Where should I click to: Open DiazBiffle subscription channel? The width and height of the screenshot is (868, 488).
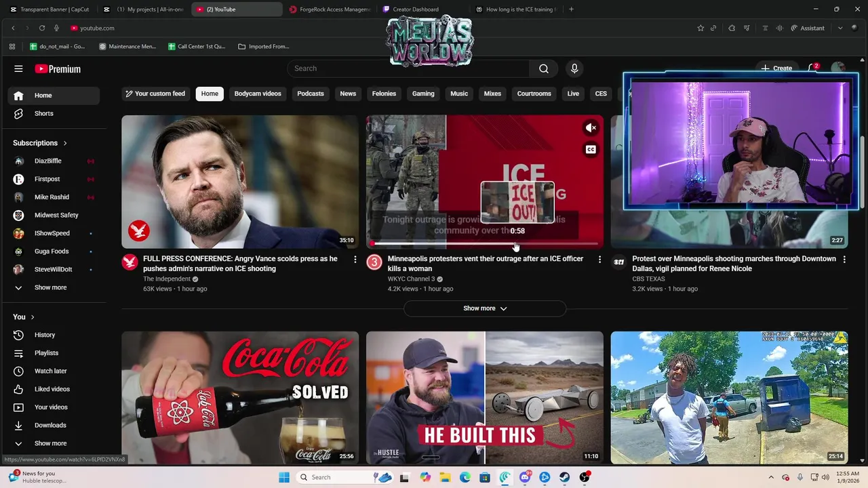[54, 161]
